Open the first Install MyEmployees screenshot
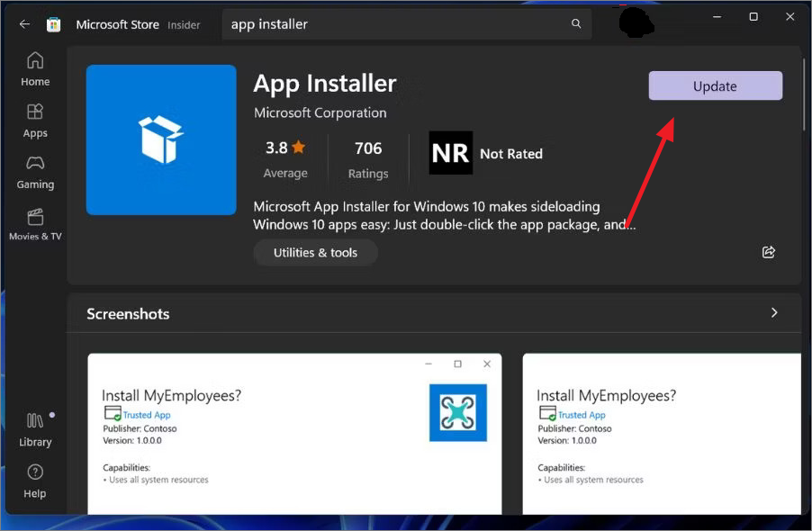Image resolution: width=812 pixels, height=531 pixels. (294, 434)
